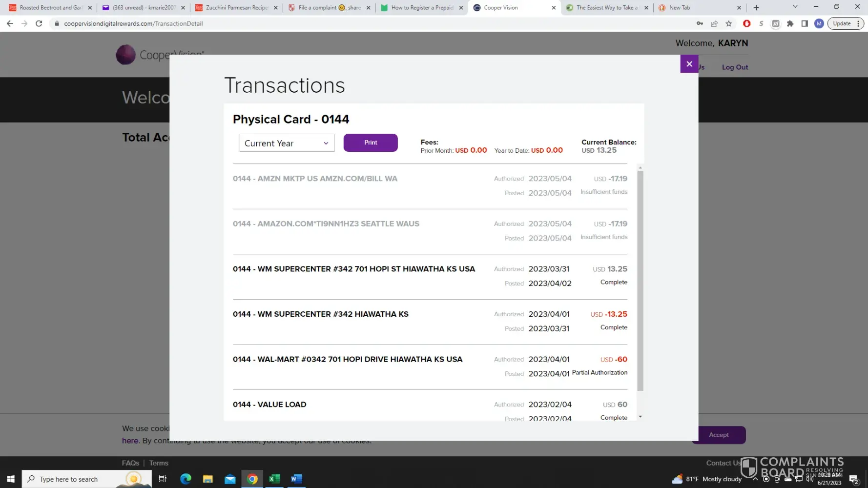The width and height of the screenshot is (868, 488).
Task: Close the Cooper Vision tab
Action: point(554,8)
